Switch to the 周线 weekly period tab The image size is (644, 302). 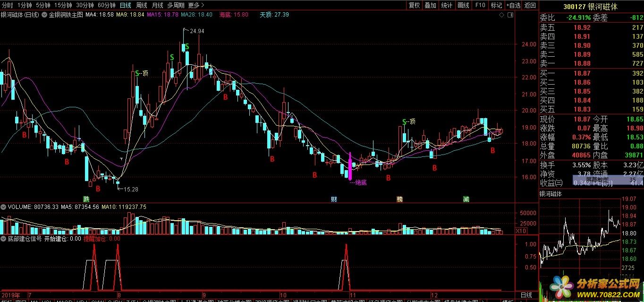(142, 5)
